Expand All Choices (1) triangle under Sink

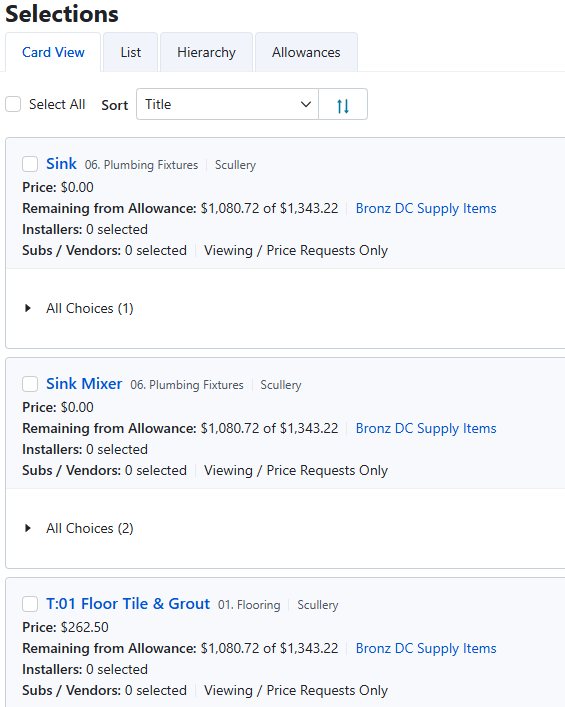(28, 308)
